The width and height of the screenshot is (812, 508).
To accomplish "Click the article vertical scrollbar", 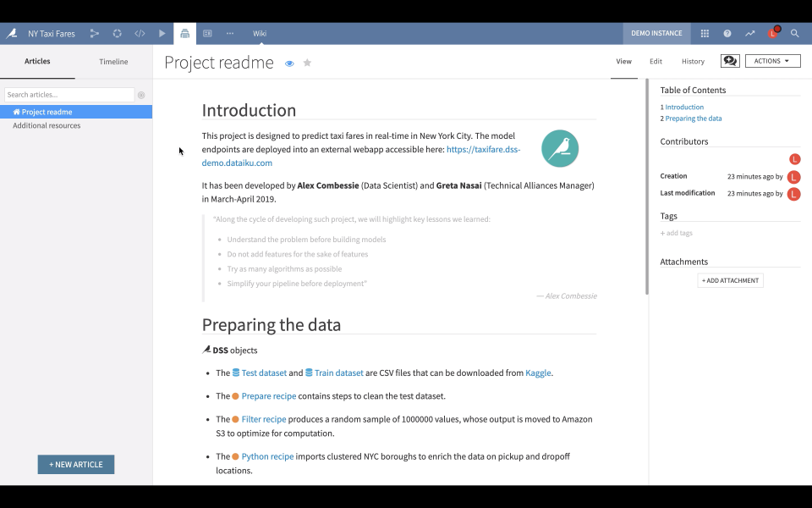I will click(x=647, y=186).
